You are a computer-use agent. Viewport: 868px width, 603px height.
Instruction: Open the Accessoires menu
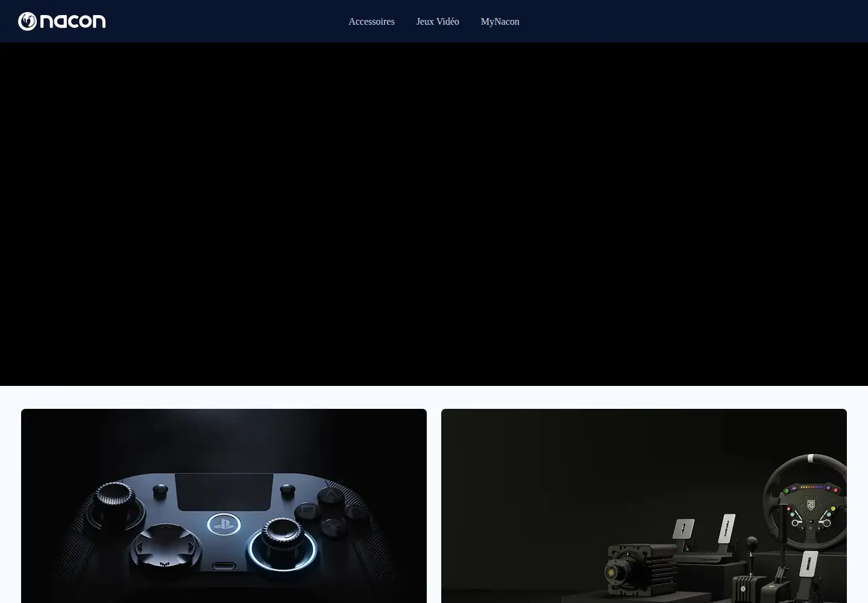[371, 21]
